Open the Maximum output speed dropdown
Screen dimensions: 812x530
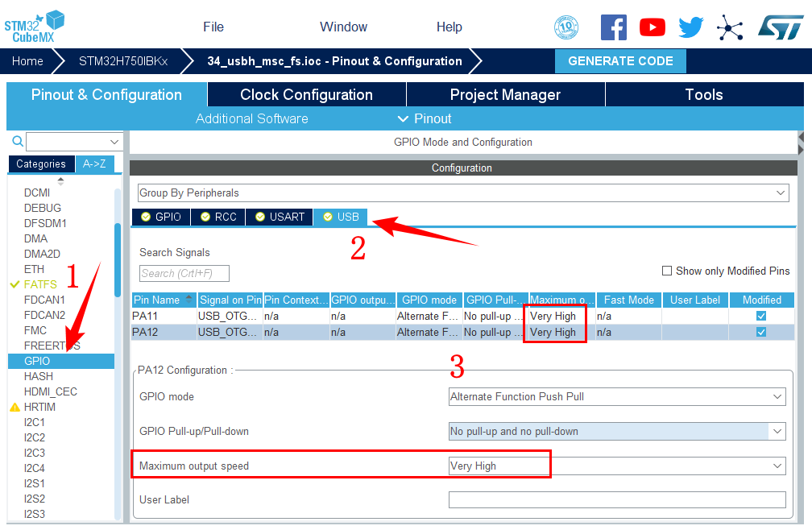click(616, 466)
